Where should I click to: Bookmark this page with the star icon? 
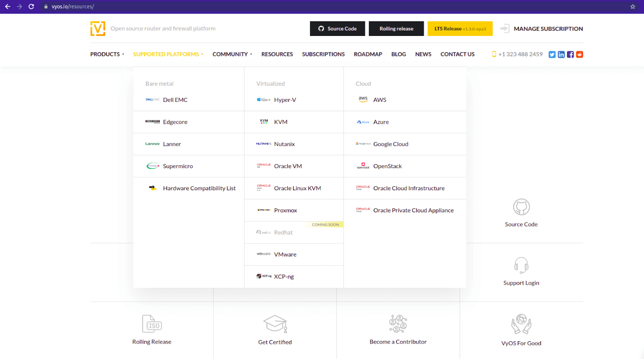click(633, 6)
